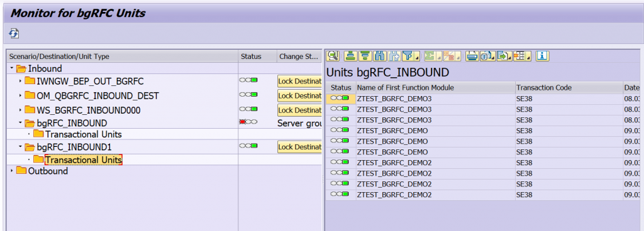Choose a layout using the grid icon
This screenshot has height=231, width=644.
[519, 56]
